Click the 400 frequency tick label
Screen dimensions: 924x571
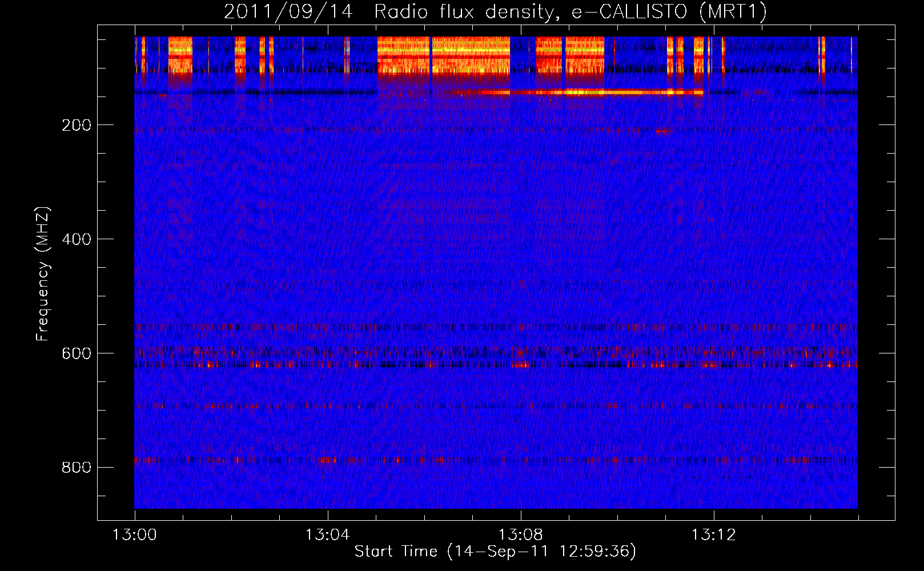pyautogui.click(x=77, y=239)
